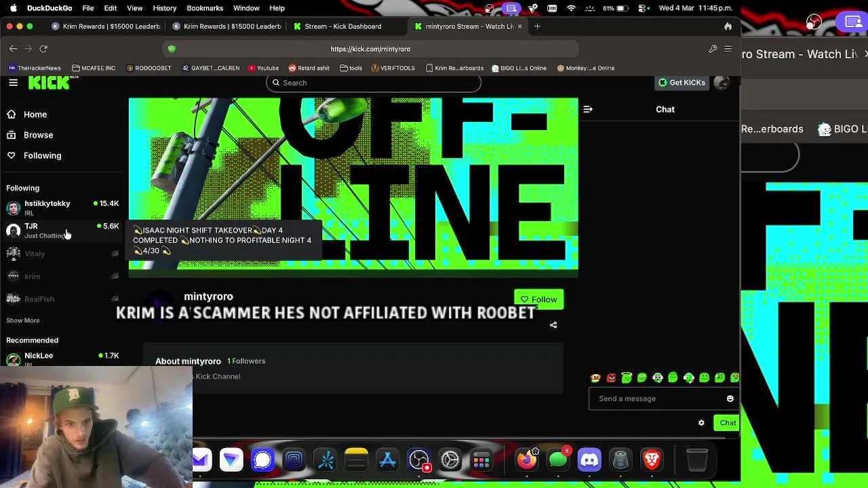868x488 pixels.
Task: Click the Kick search field
Action: point(374,83)
